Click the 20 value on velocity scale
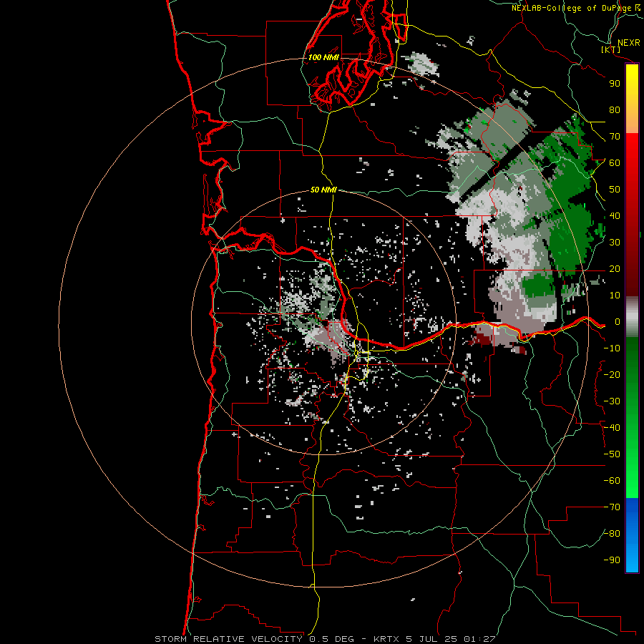Viewport: 644px width, 644px height. tap(615, 269)
